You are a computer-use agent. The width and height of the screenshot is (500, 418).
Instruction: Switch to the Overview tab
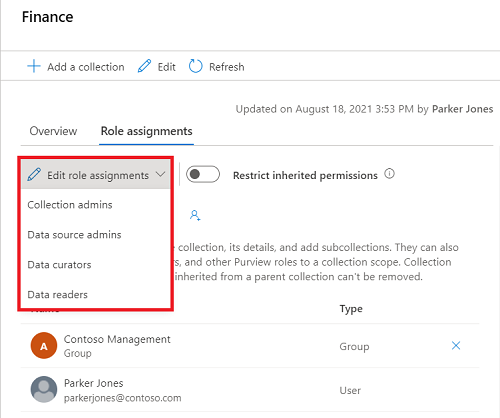tap(53, 131)
